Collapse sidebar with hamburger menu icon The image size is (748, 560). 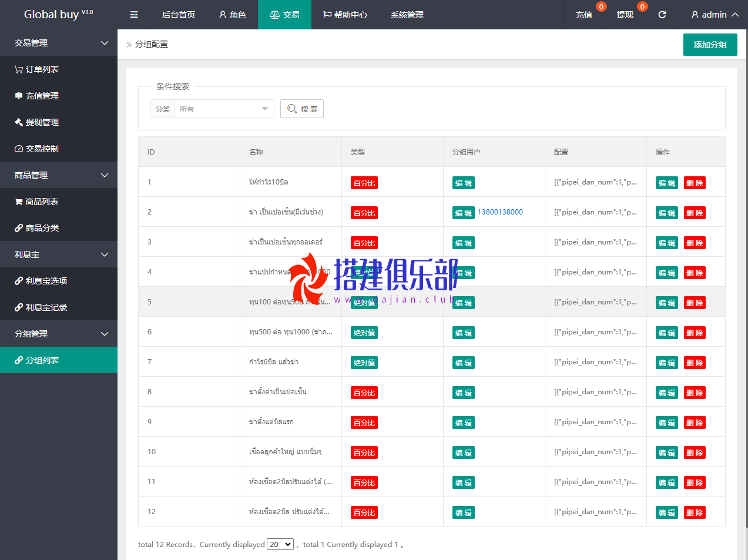(x=134, y=15)
